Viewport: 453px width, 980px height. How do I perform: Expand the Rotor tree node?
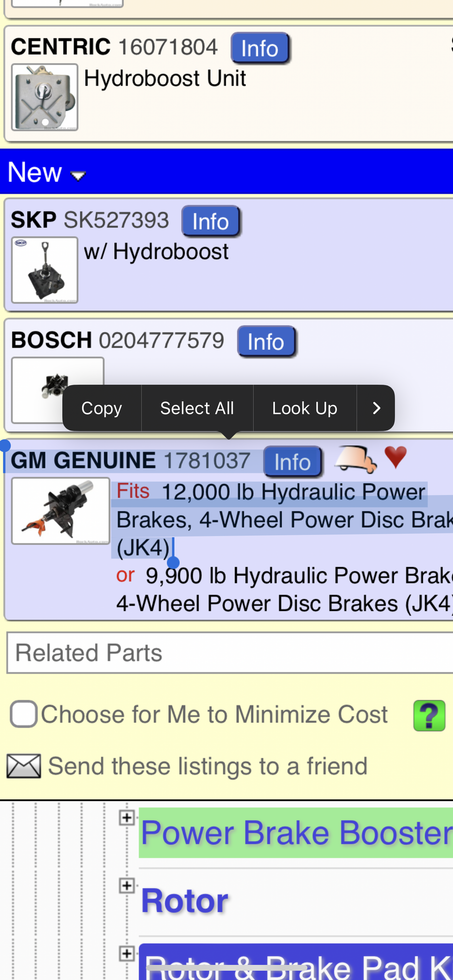tap(127, 885)
